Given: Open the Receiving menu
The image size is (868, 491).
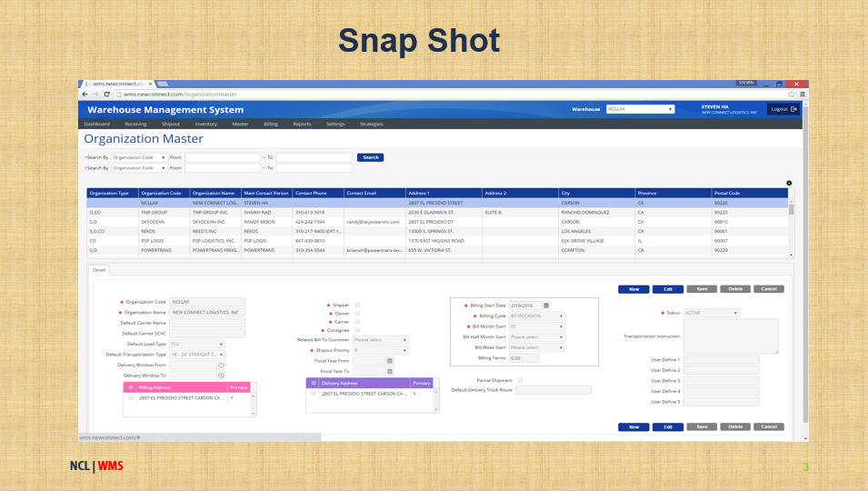Looking at the screenshot, I should click(135, 124).
